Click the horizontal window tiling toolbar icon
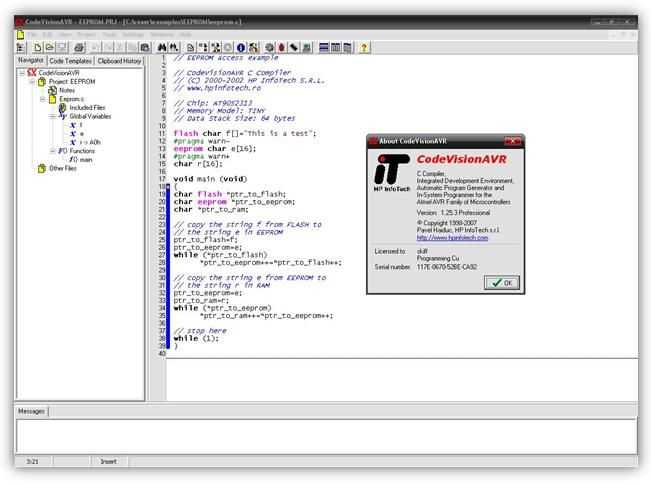 pyautogui.click(x=324, y=48)
